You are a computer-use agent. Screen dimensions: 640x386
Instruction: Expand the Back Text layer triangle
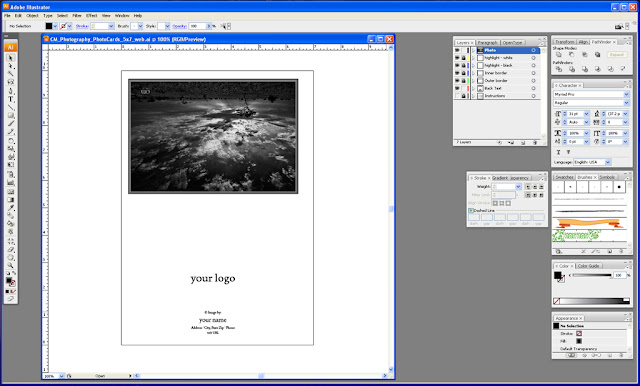click(473, 88)
